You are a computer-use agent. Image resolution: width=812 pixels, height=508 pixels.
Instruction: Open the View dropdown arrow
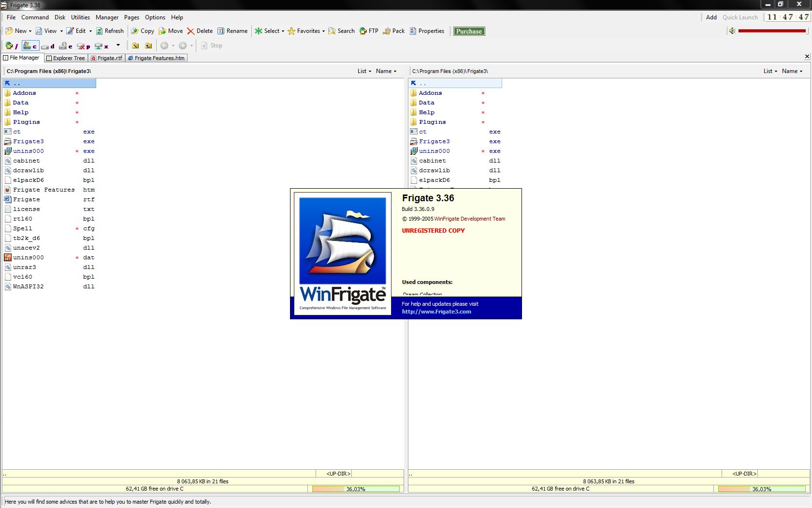(61, 31)
